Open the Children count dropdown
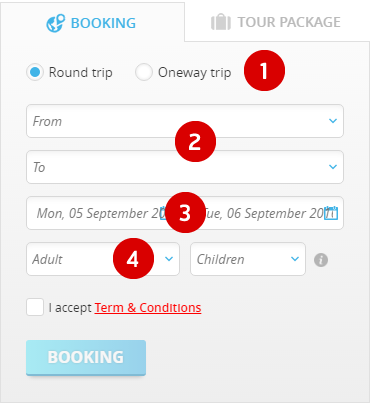This screenshot has height=404, width=371. point(248,259)
